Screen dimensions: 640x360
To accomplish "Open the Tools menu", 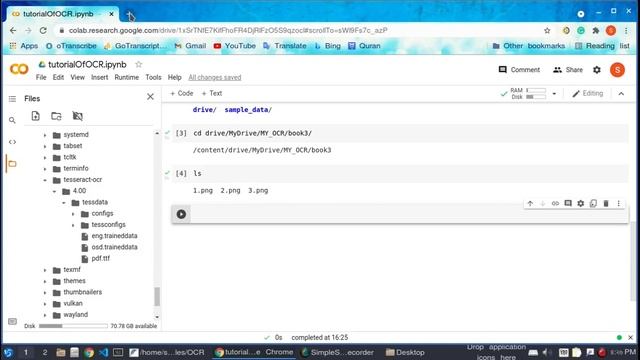I will coord(153,77).
